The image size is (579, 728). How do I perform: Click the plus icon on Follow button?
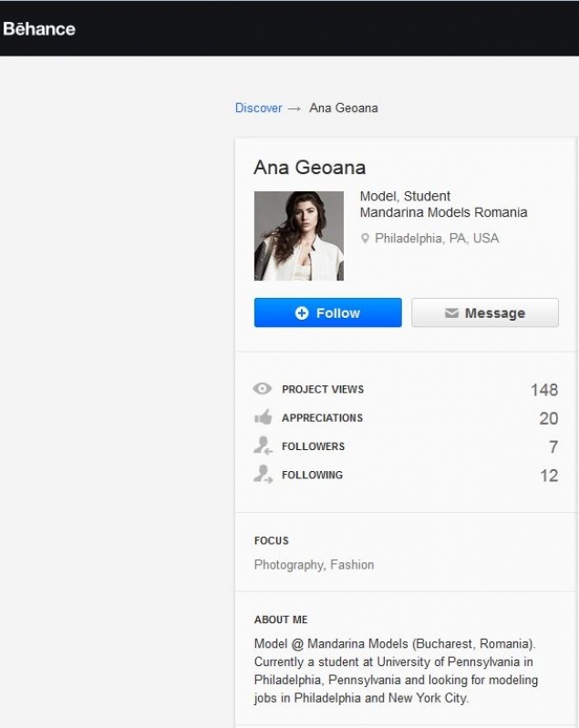[302, 313]
